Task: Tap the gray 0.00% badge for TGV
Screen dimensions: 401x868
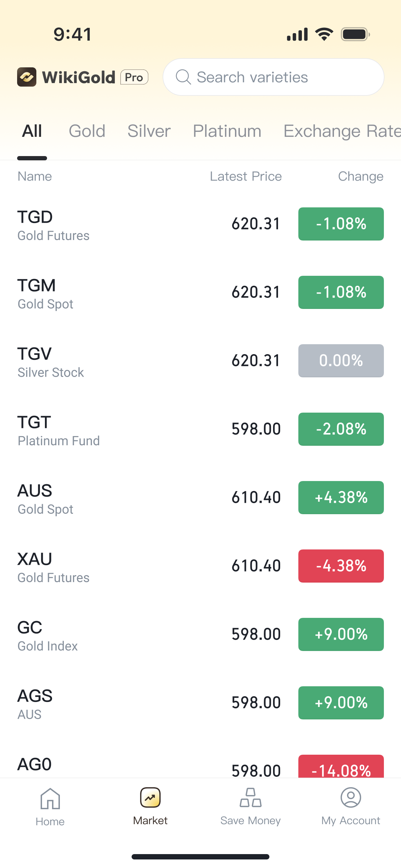Action: tap(341, 361)
